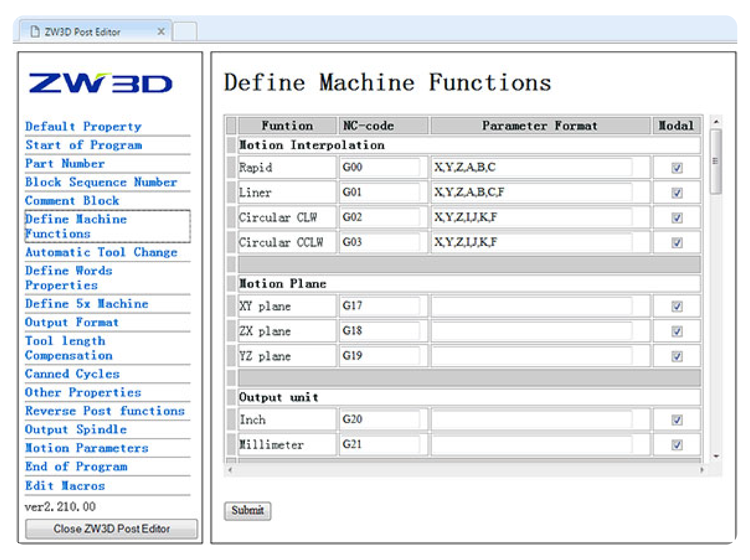Click the horizontal scroll left arrow
Image resolution: width=750 pixels, height=560 pixels.
click(x=230, y=469)
